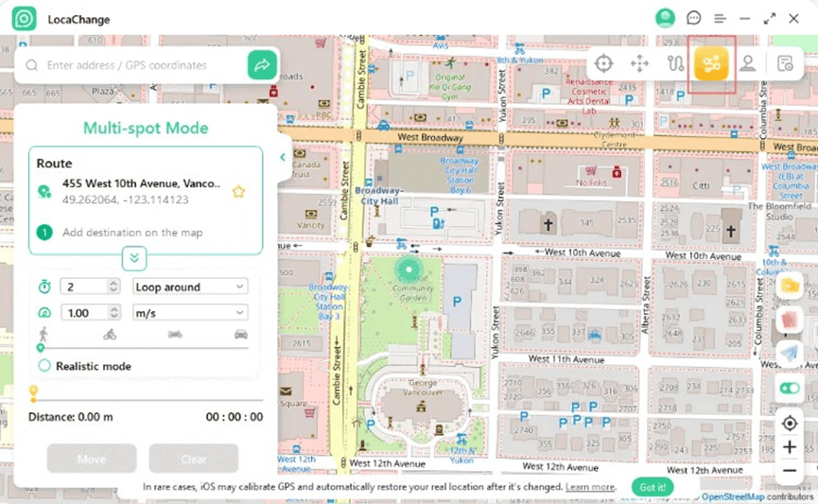Select walking speed preset icon

[x=44, y=335]
